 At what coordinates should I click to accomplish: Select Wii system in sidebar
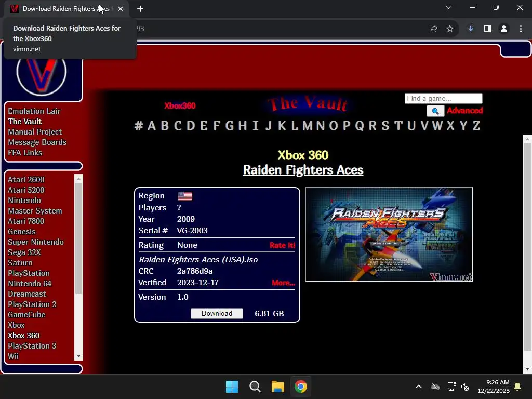[x=13, y=356]
